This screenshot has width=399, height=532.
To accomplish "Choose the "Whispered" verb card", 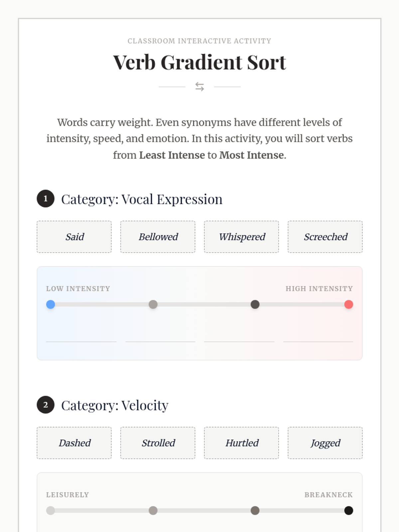I will point(242,237).
